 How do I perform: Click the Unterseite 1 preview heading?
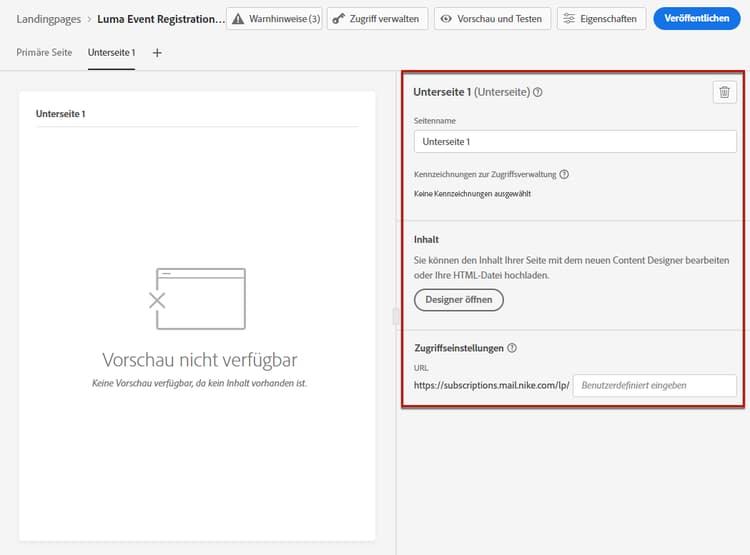pos(61,114)
